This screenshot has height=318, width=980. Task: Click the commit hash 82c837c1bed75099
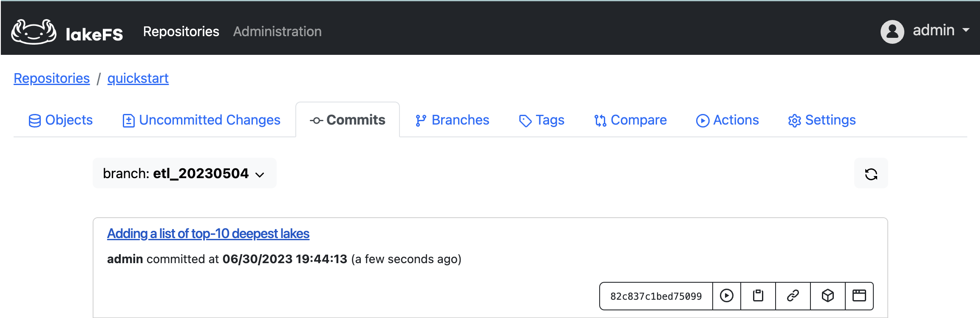(656, 296)
